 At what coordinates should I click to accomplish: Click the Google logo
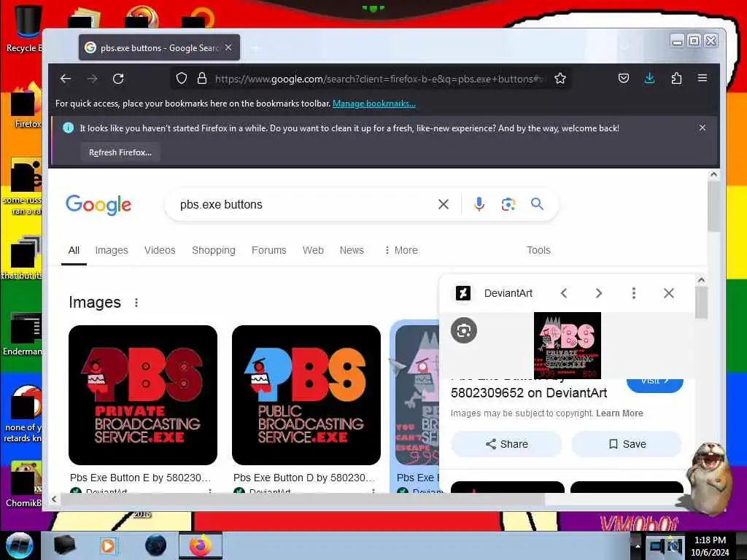click(98, 205)
